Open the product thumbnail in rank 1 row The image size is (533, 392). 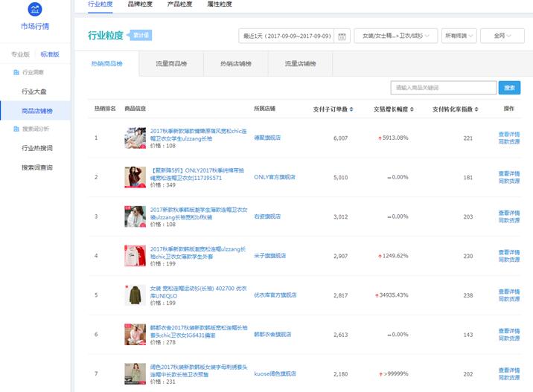coord(135,138)
